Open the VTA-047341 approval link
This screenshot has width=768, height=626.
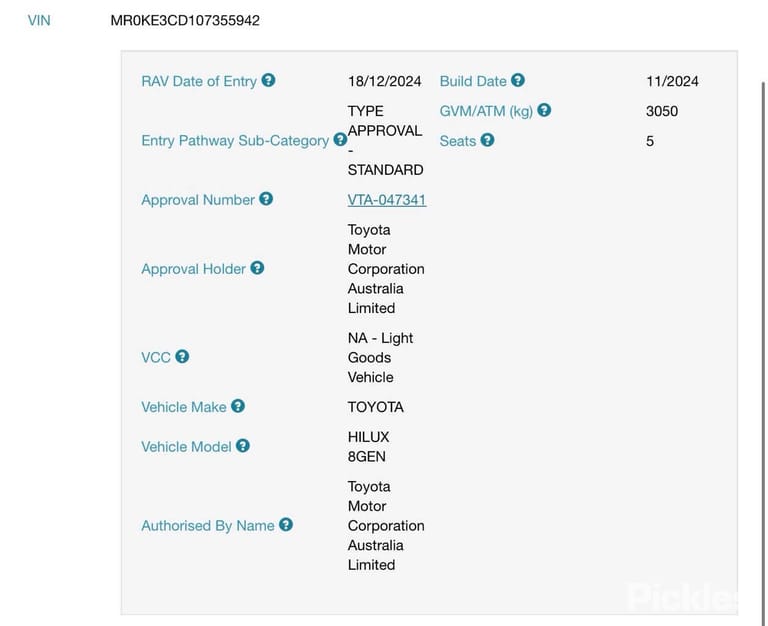(x=387, y=200)
